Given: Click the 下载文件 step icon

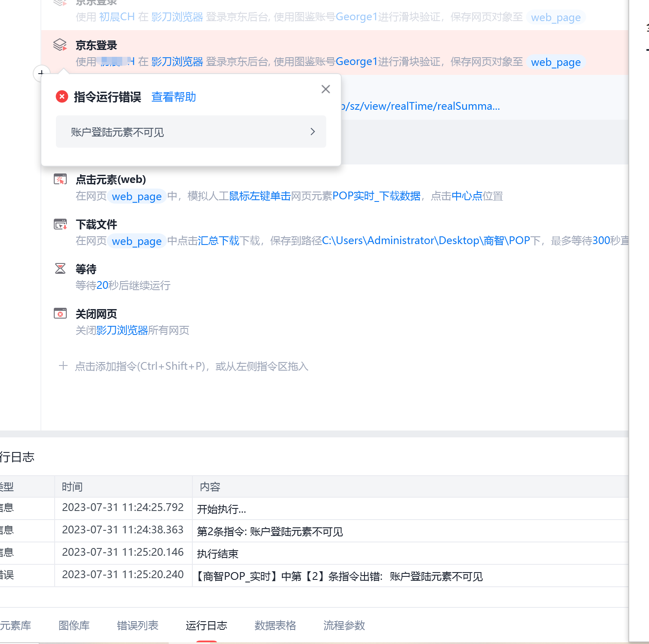Looking at the screenshot, I should (x=60, y=224).
